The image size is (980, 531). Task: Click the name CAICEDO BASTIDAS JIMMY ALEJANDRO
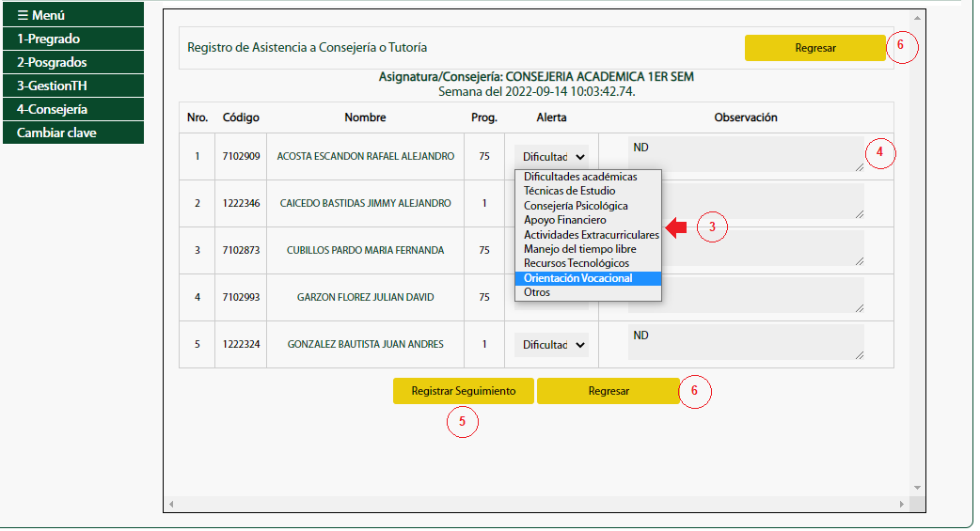366,203
